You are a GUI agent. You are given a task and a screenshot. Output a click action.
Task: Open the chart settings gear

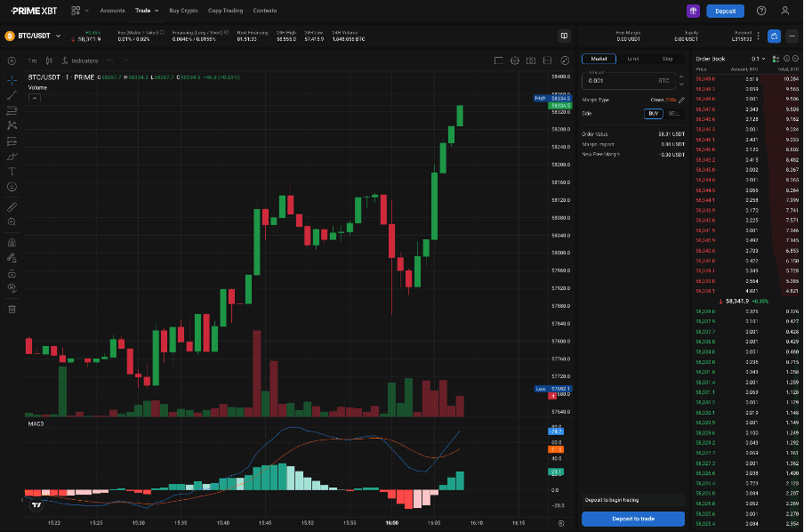(x=515, y=60)
